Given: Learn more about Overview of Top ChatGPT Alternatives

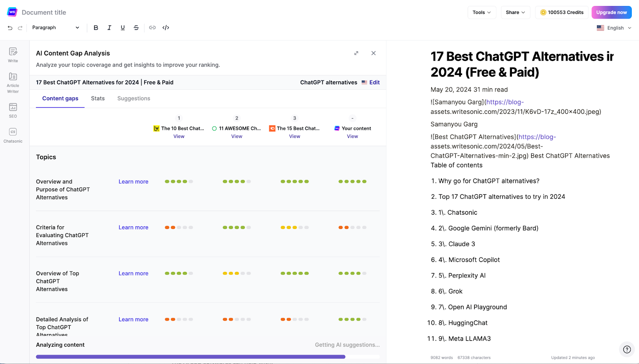Looking at the screenshot, I should 133,273.
